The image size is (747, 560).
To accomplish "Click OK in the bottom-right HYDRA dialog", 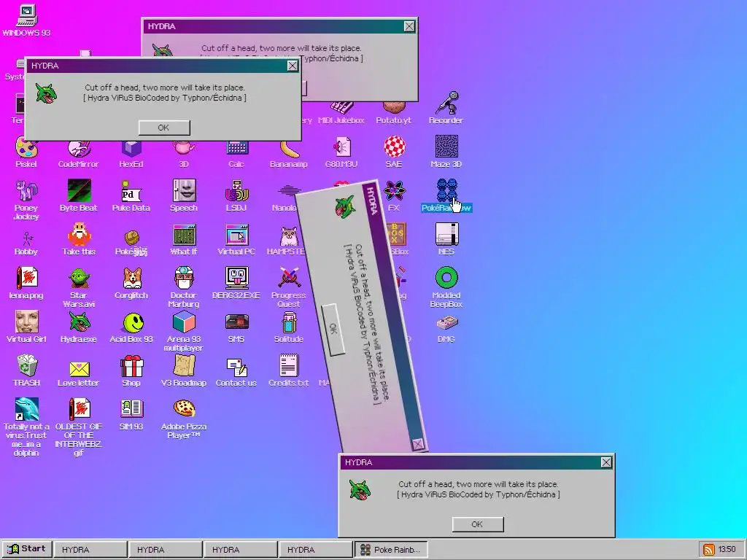I will (x=477, y=524).
